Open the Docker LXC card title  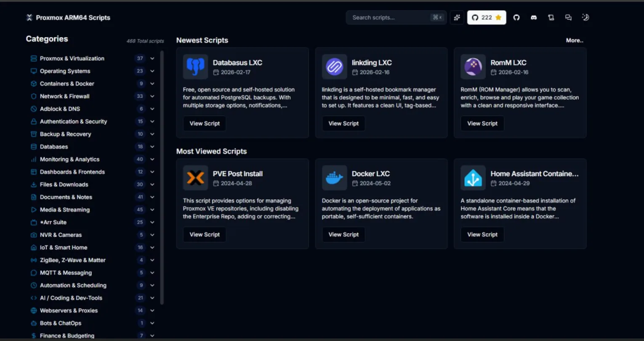[371, 174]
